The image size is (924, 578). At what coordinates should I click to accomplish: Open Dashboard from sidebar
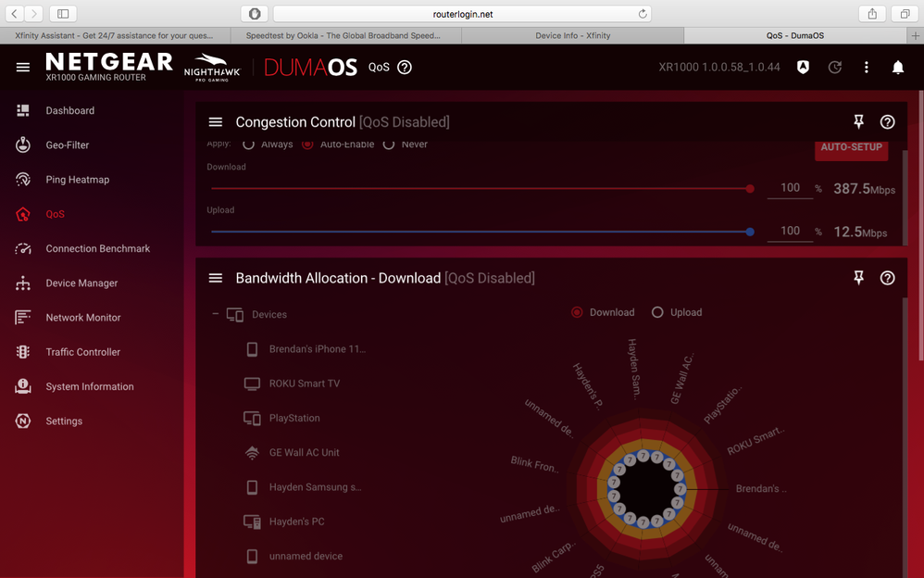click(70, 110)
